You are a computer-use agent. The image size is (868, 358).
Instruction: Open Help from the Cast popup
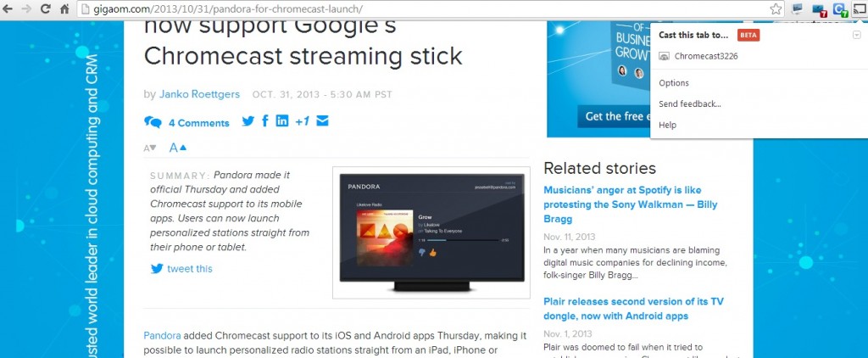(668, 125)
